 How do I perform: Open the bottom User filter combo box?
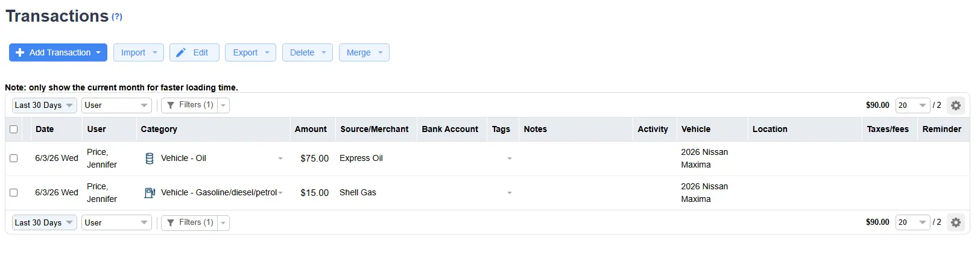(x=116, y=222)
